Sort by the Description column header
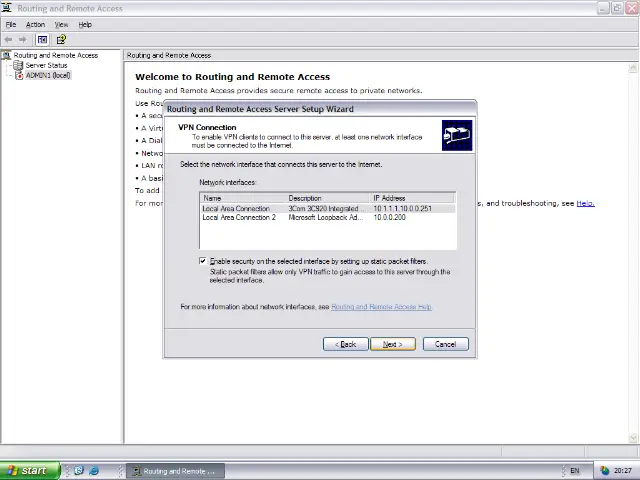Viewport: 640px width, 480px height. 328,198
